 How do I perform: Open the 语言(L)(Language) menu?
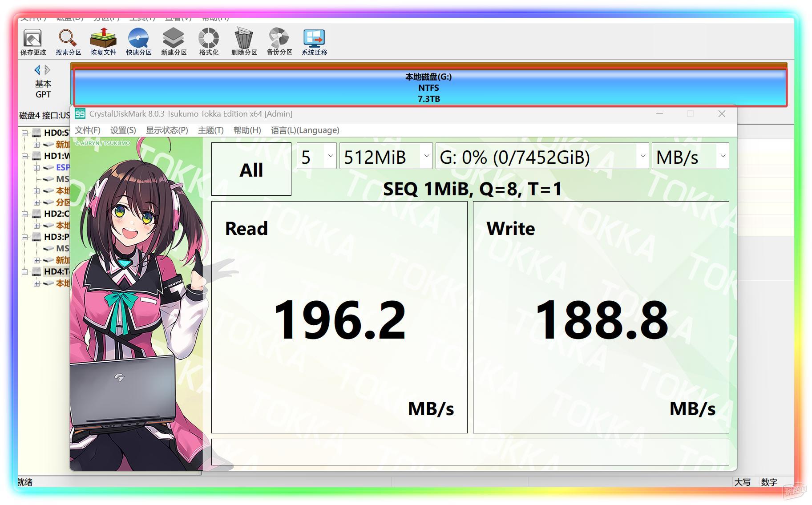click(305, 130)
